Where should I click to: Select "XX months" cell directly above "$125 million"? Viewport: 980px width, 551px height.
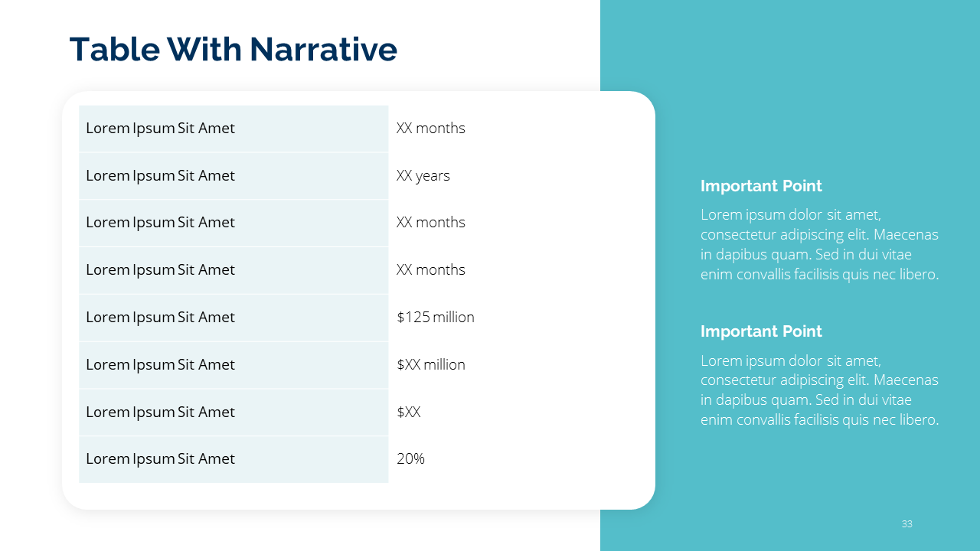pos(431,270)
